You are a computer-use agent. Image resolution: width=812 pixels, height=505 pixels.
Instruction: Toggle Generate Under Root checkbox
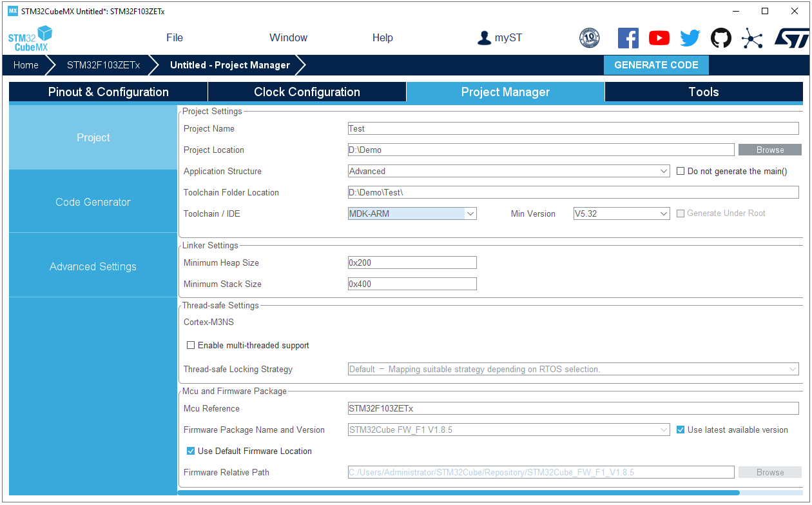click(x=681, y=213)
